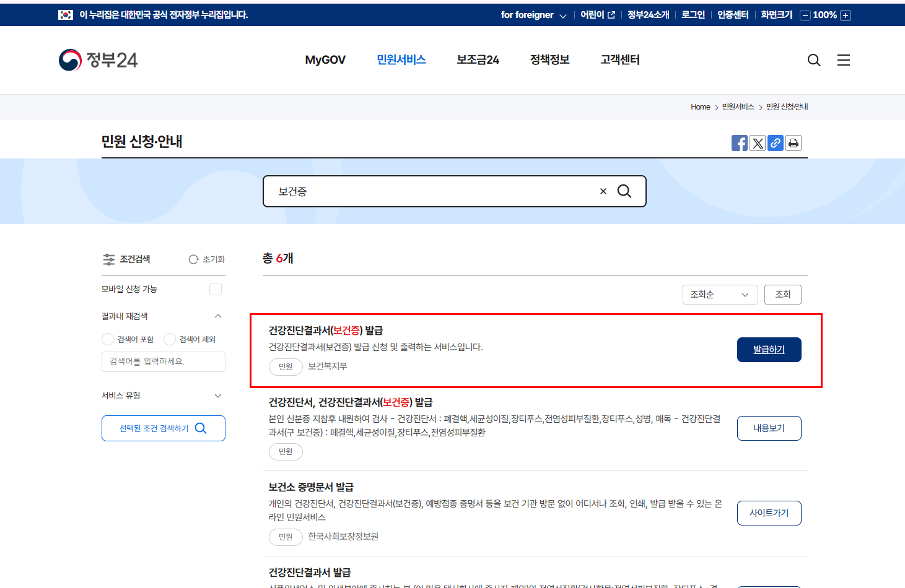Select the 검색어 제외 radio button
The width and height of the screenshot is (905, 588).
point(170,339)
